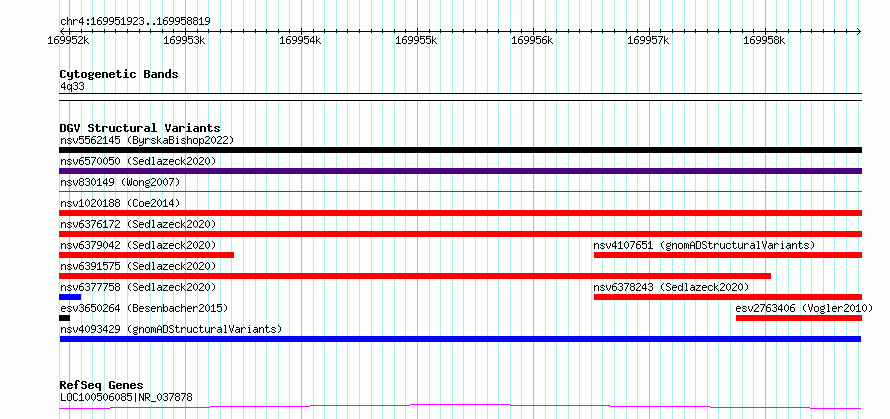This screenshot has height=419, width=890.
Task: Open the nsv6391575 (Sedlazeck2020) label
Action: click(138, 266)
